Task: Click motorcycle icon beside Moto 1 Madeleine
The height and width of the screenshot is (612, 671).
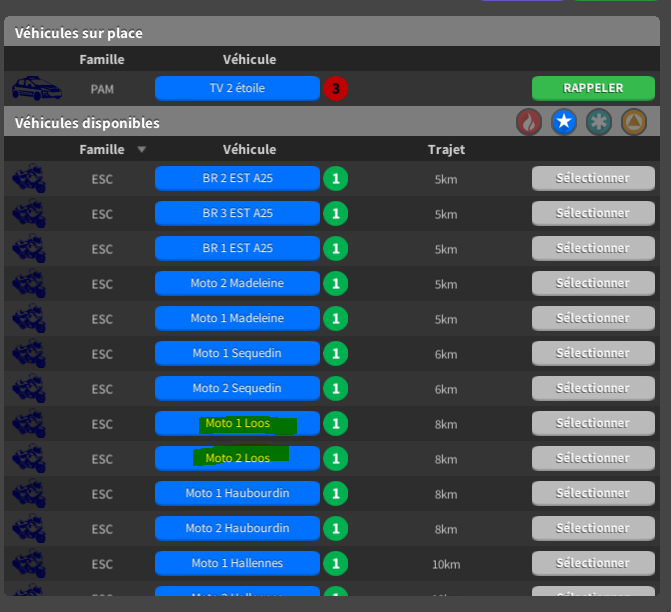Action: coord(29,319)
